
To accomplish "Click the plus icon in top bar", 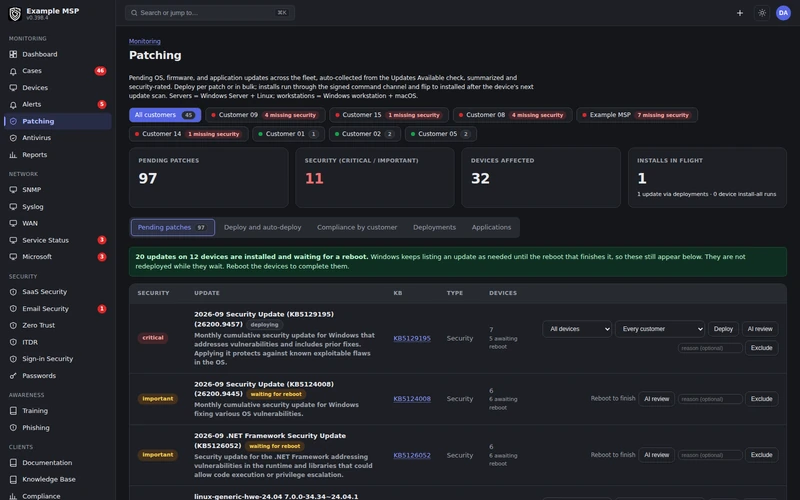I will [740, 13].
